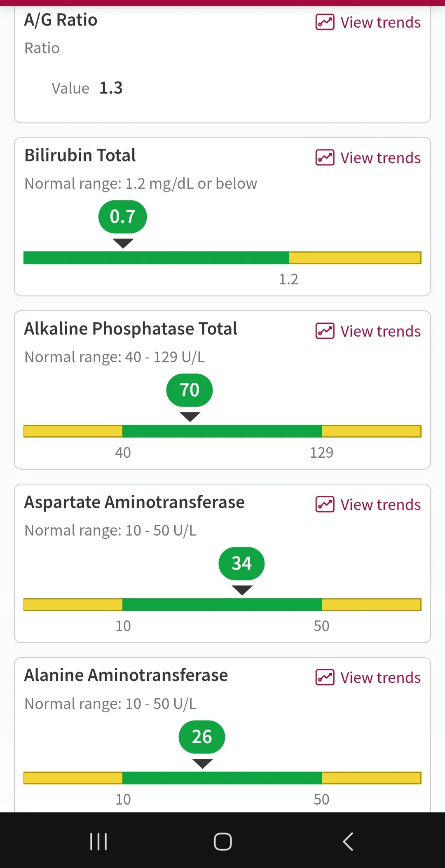Tap the Android home button icon
The image size is (445, 868).
tap(223, 841)
